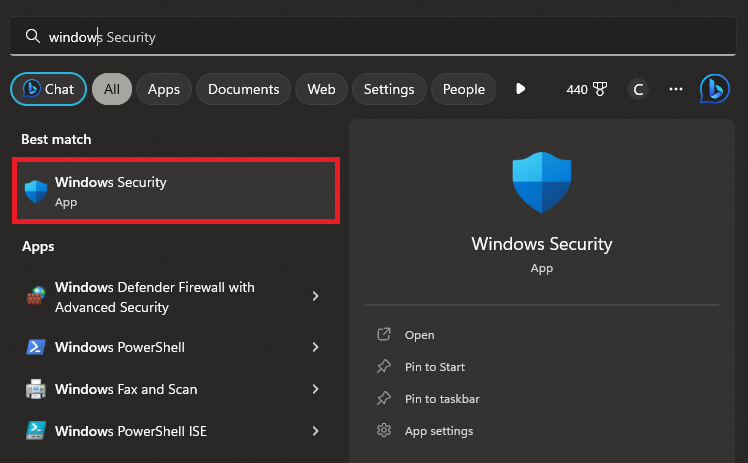Expand the Windows PowerShell ISE chevron
This screenshot has height=463, width=748.
pyautogui.click(x=315, y=431)
